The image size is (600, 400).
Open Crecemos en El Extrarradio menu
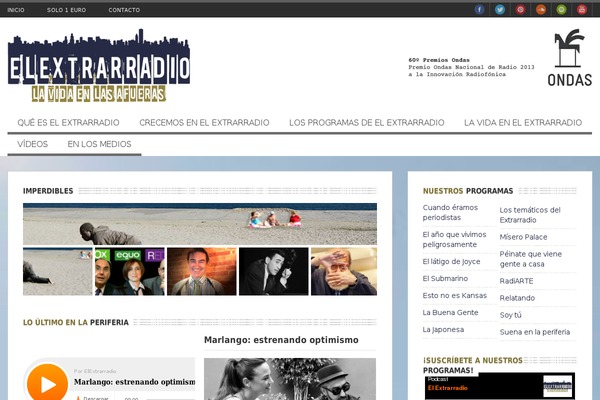(204, 122)
